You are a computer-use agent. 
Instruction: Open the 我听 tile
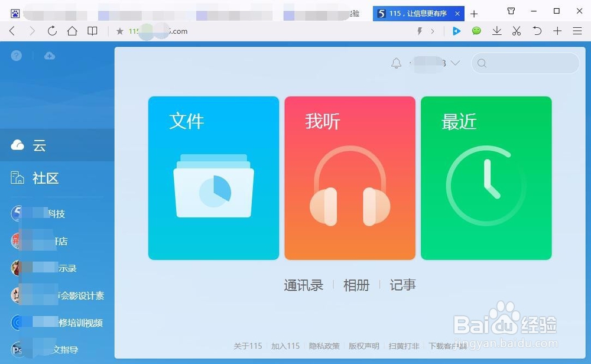point(350,178)
